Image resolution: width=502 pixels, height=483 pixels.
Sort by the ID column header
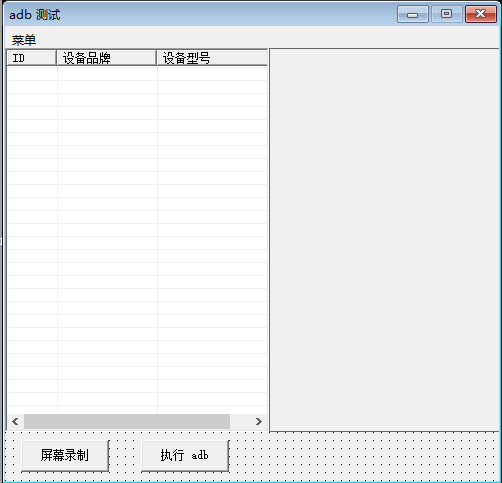click(32, 58)
